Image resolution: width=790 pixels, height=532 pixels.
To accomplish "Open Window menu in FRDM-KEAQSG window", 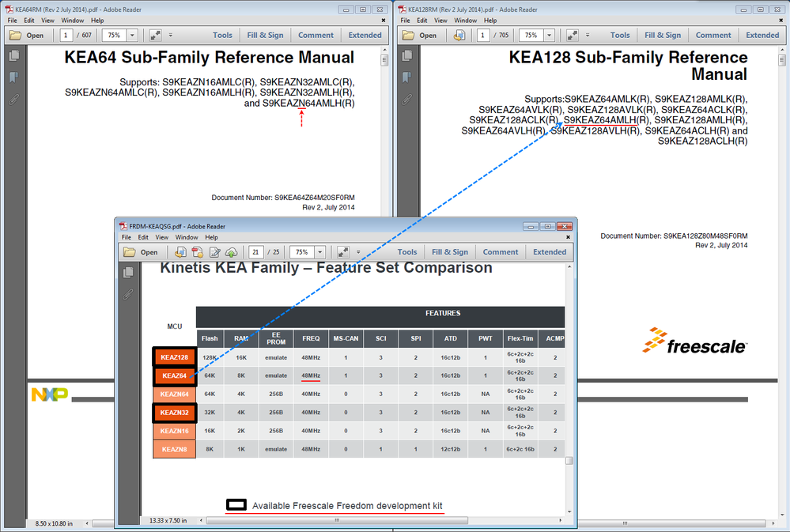I will pos(187,237).
